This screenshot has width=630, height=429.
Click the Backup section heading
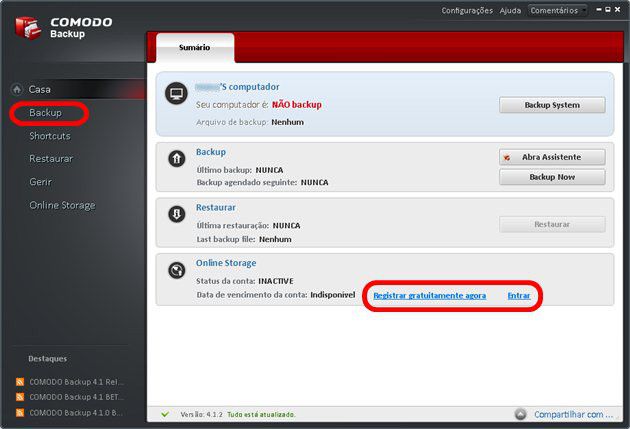click(x=211, y=152)
